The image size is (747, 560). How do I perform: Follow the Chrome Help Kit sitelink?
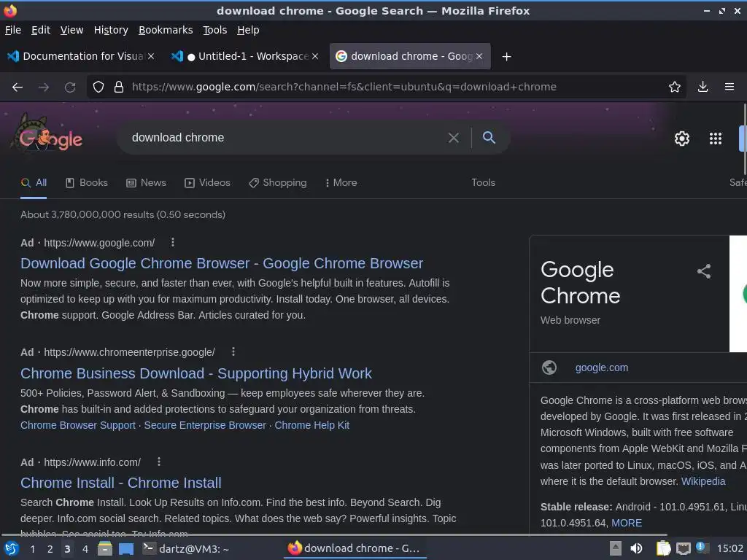click(x=312, y=425)
